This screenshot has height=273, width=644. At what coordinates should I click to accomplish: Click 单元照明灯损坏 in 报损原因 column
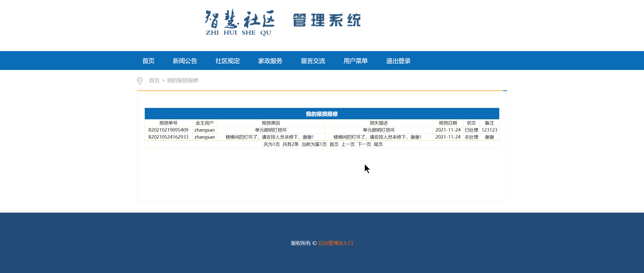click(271, 130)
